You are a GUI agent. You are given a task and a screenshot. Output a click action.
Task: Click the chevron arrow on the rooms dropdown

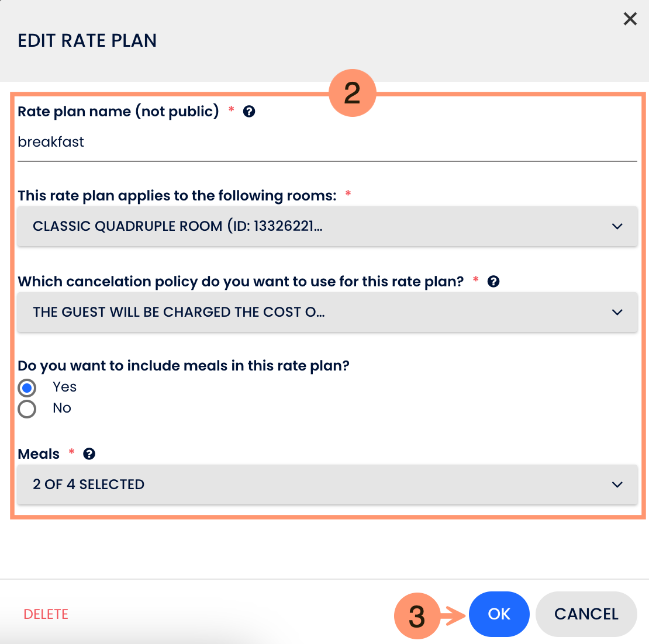[x=617, y=226]
